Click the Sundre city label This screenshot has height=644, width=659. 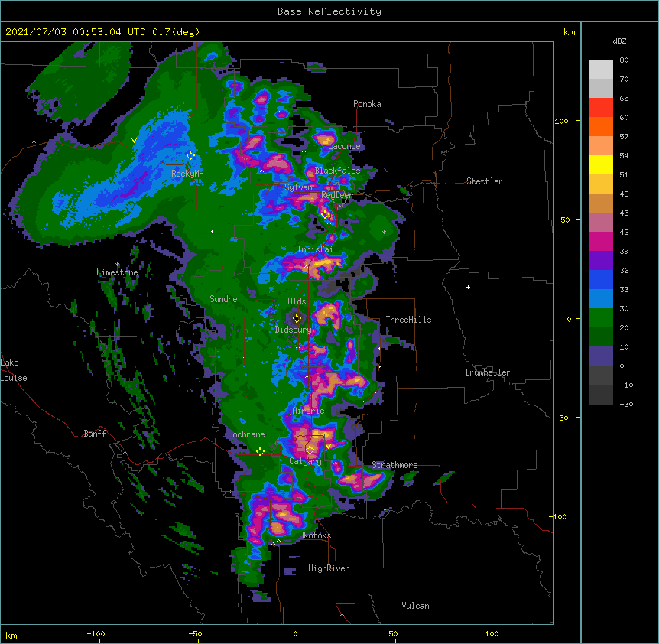pyautogui.click(x=223, y=299)
